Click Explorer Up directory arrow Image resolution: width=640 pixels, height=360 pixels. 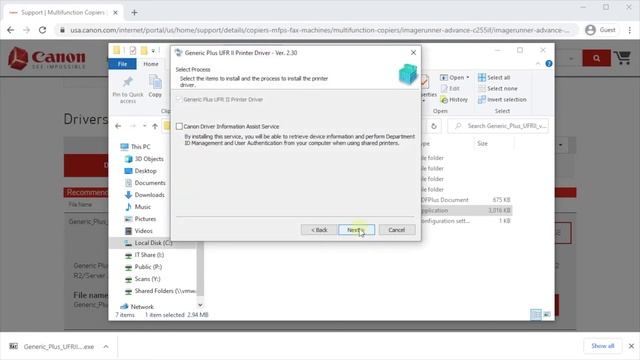[x=155, y=126]
